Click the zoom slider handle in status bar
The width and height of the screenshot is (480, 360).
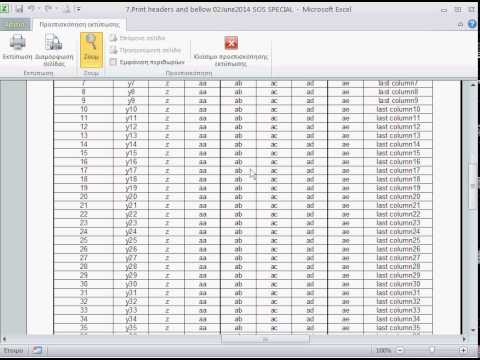pyautogui.click(x=432, y=350)
